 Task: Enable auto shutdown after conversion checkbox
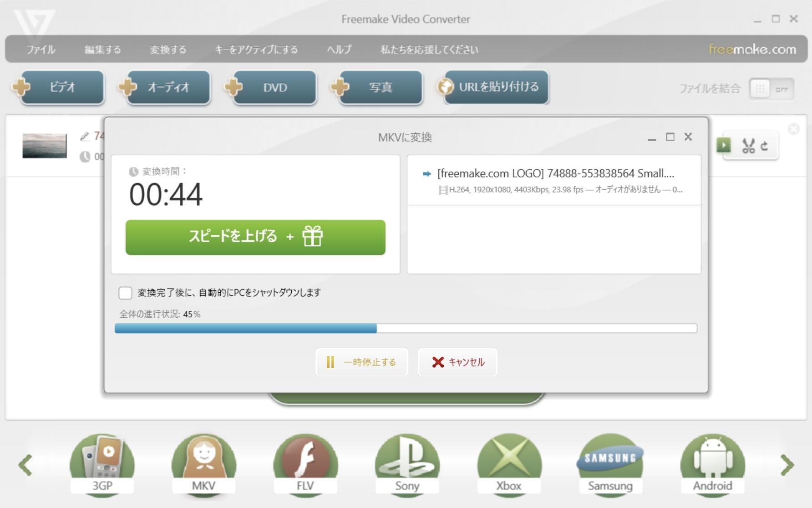(x=125, y=293)
